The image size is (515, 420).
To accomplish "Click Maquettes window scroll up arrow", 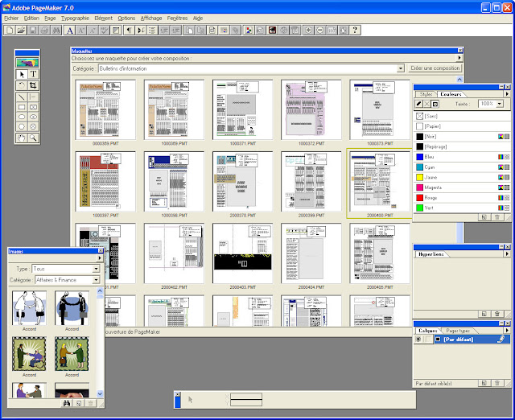I will coord(459,79).
